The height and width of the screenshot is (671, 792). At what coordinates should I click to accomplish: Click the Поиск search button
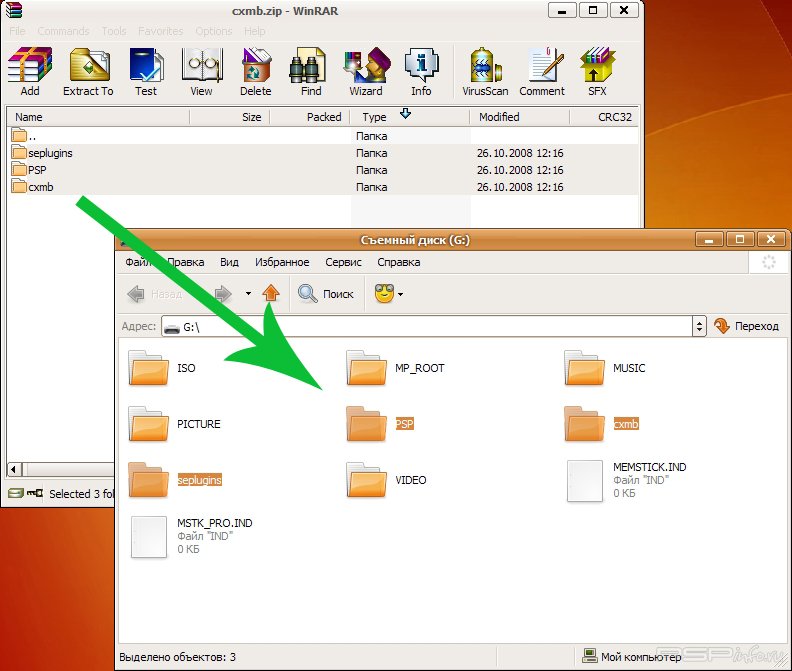[x=327, y=294]
